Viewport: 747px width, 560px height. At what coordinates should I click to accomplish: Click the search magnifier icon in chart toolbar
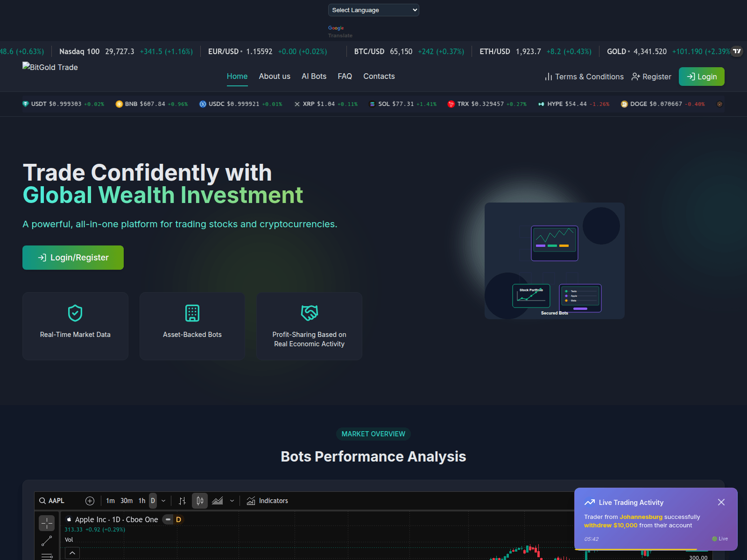[42, 501]
